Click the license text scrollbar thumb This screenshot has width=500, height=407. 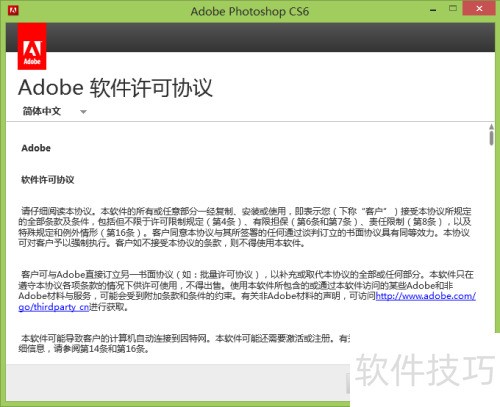[491, 138]
